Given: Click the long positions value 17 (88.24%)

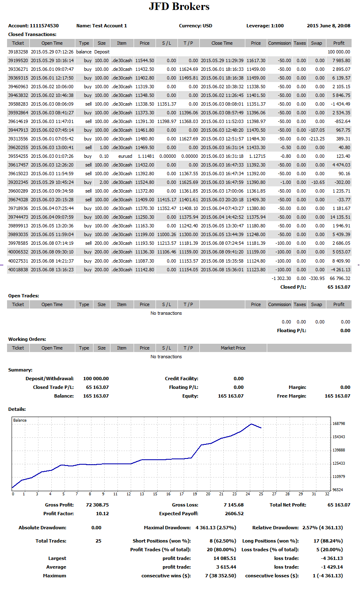Looking at the screenshot, I should pos(328,541).
